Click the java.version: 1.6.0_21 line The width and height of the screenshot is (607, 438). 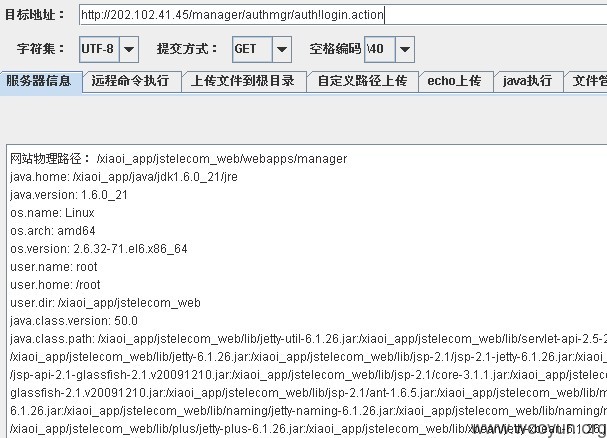pyautogui.click(x=69, y=194)
